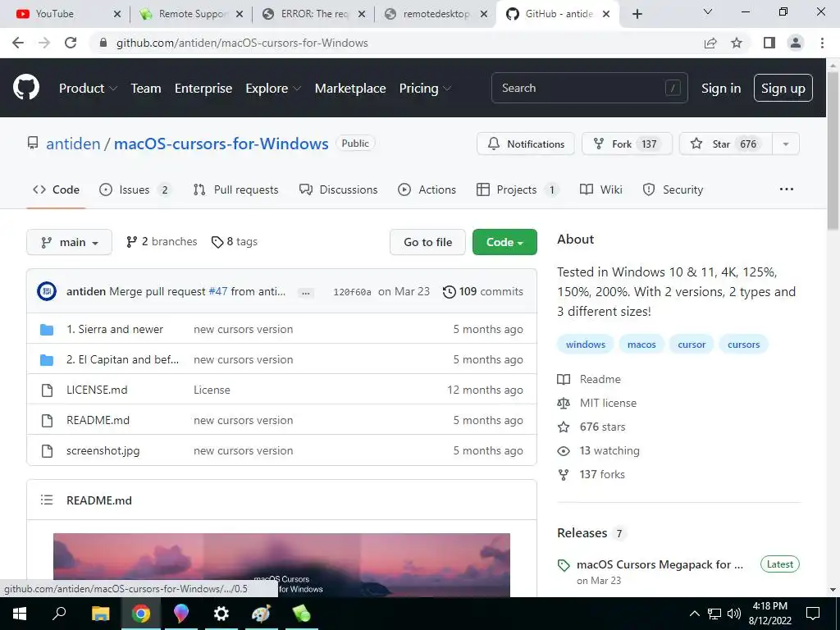This screenshot has width=840, height=630.
Task: Go back using browser back arrow
Action: pyautogui.click(x=18, y=43)
